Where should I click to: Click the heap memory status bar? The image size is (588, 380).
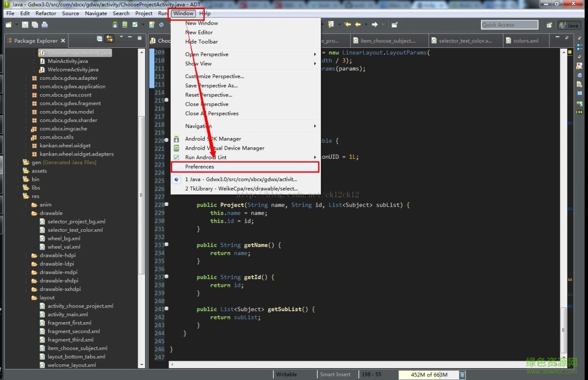coord(428,375)
